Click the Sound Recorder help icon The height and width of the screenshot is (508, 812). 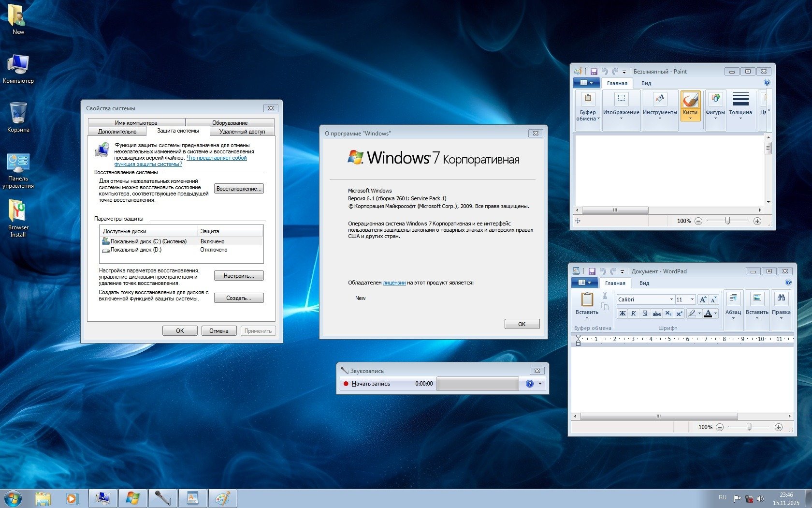[529, 384]
